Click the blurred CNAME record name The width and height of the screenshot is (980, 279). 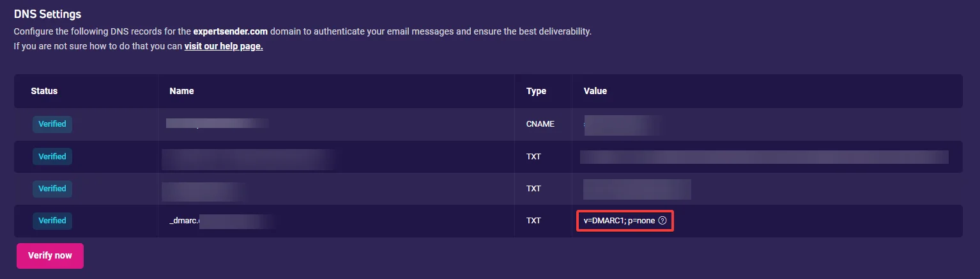pyautogui.click(x=217, y=124)
